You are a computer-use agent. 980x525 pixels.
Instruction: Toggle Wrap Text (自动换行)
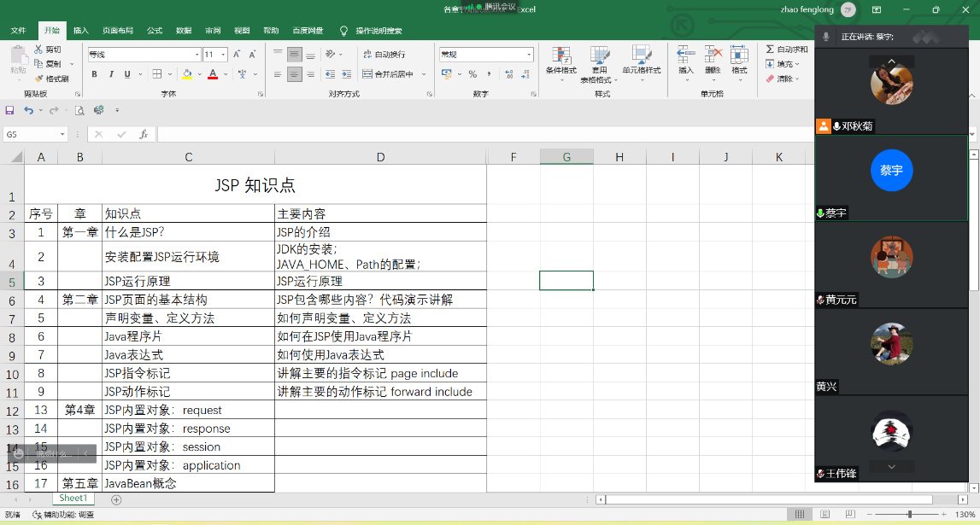[384, 54]
